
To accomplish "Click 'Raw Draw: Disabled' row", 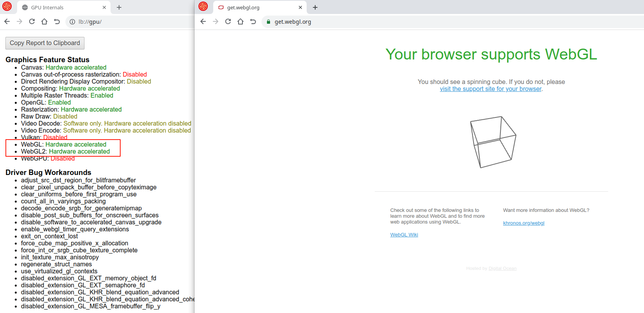I will pyautogui.click(x=49, y=116).
